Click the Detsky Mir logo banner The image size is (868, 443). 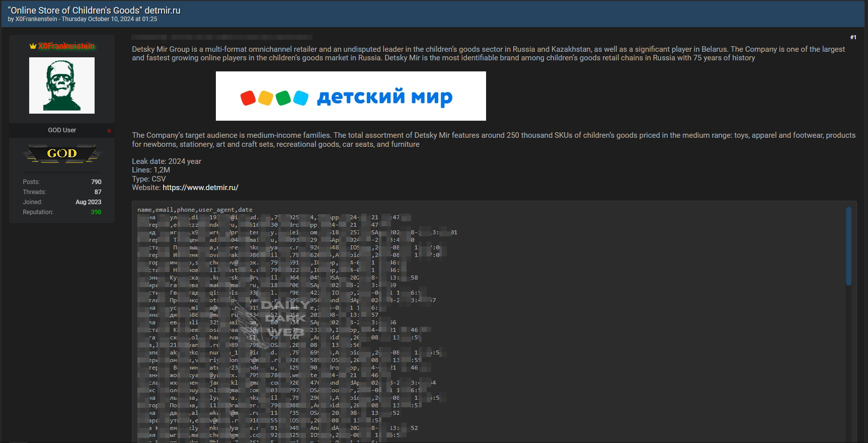[x=351, y=96]
